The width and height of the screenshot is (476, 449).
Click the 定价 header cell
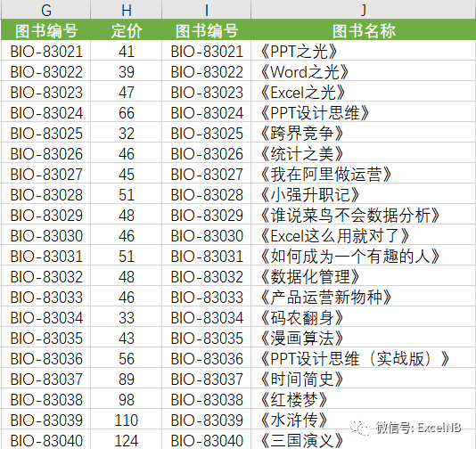[x=127, y=30]
